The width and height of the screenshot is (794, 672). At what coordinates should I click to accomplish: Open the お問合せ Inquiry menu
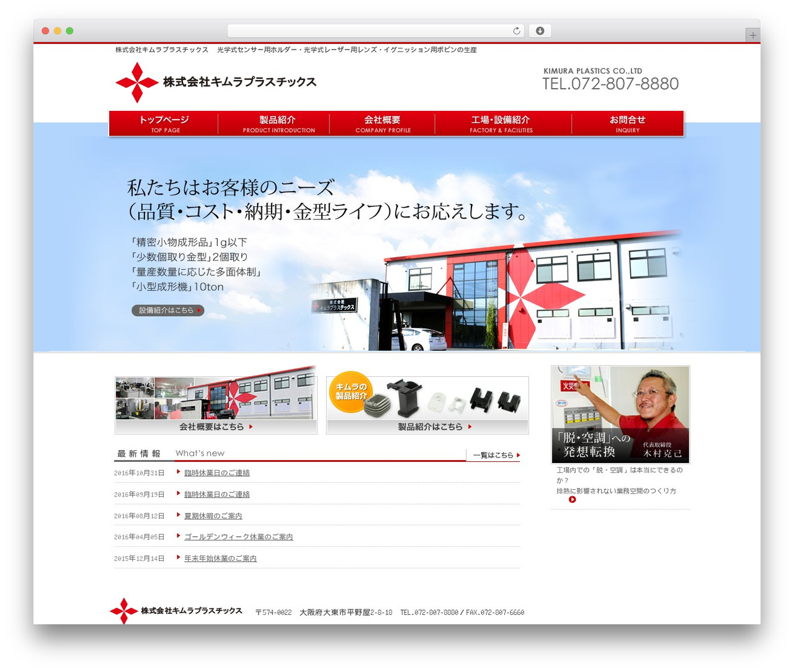pyautogui.click(x=628, y=123)
